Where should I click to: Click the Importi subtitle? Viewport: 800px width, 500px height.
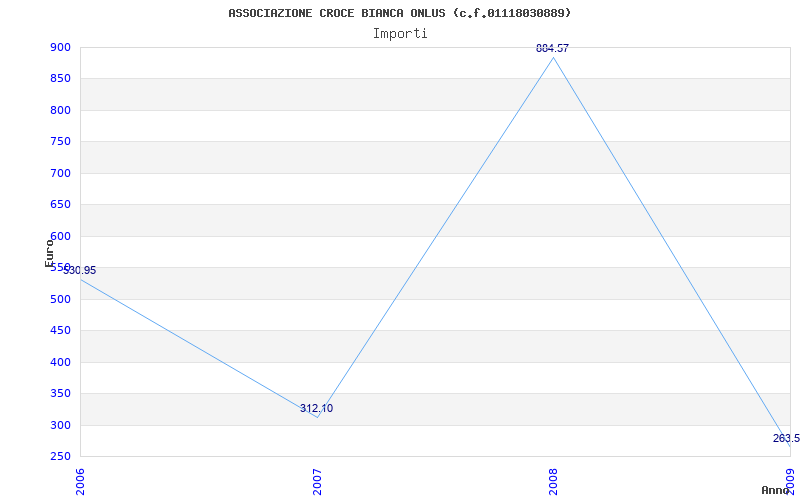[400, 34]
